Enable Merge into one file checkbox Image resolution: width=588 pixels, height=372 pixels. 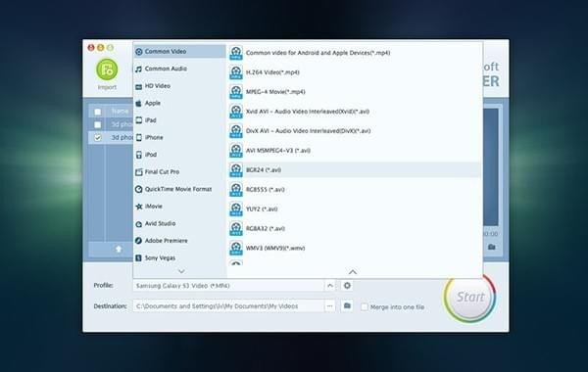tap(365, 306)
